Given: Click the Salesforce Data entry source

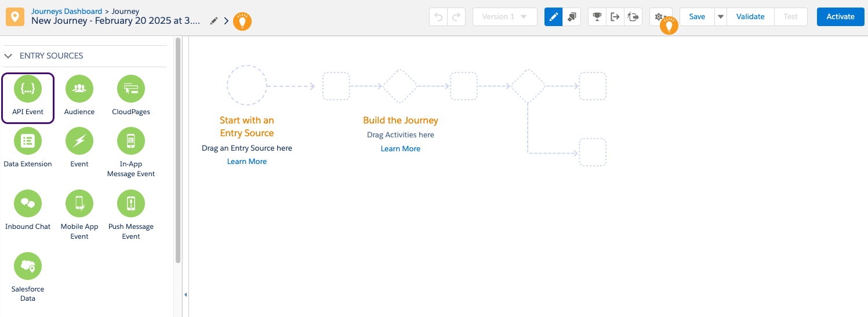Looking at the screenshot, I should pos(28,266).
